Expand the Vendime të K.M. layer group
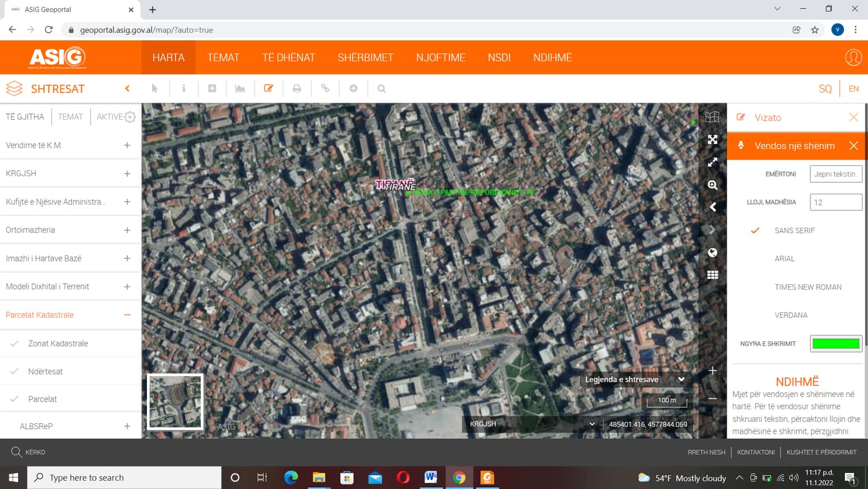This screenshot has height=489, width=868. coord(127,145)
